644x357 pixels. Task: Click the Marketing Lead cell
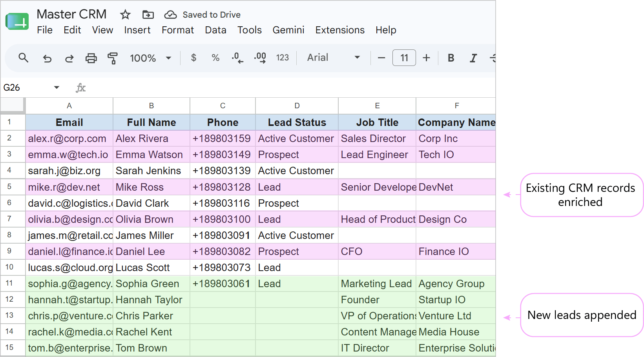coord(377,284)
